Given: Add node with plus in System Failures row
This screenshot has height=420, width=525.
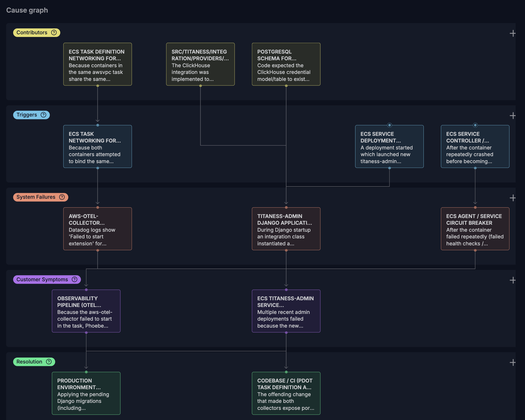Looking at the screenshot, I should 512,198.
